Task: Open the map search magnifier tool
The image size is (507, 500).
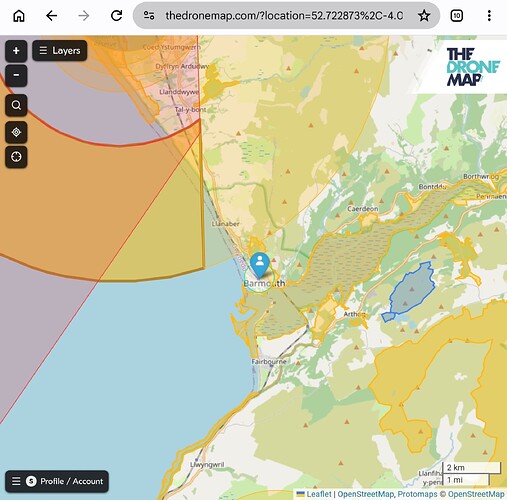Action: point(16,105)
